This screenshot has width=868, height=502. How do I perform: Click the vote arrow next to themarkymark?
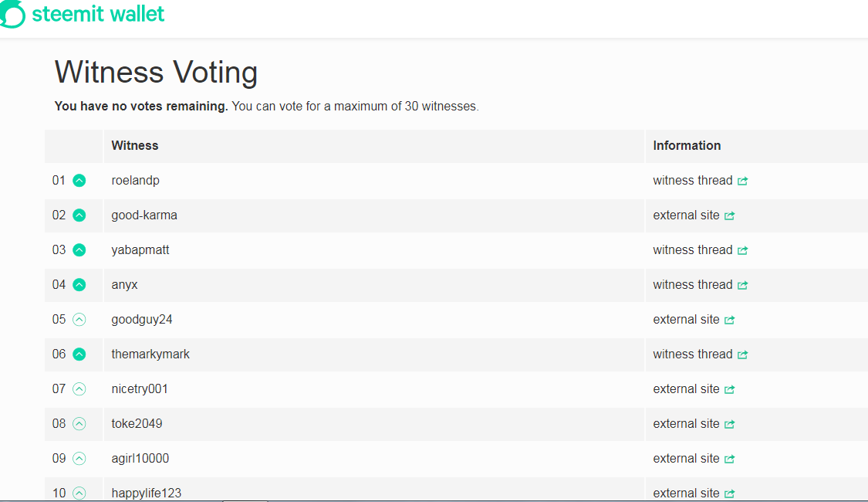pos(79,354)
